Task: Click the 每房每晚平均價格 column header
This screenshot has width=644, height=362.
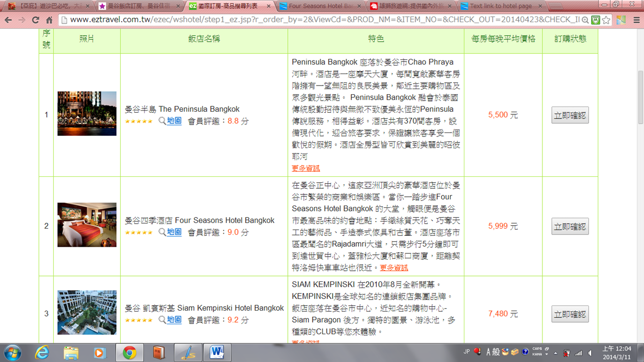Action: 503,39
